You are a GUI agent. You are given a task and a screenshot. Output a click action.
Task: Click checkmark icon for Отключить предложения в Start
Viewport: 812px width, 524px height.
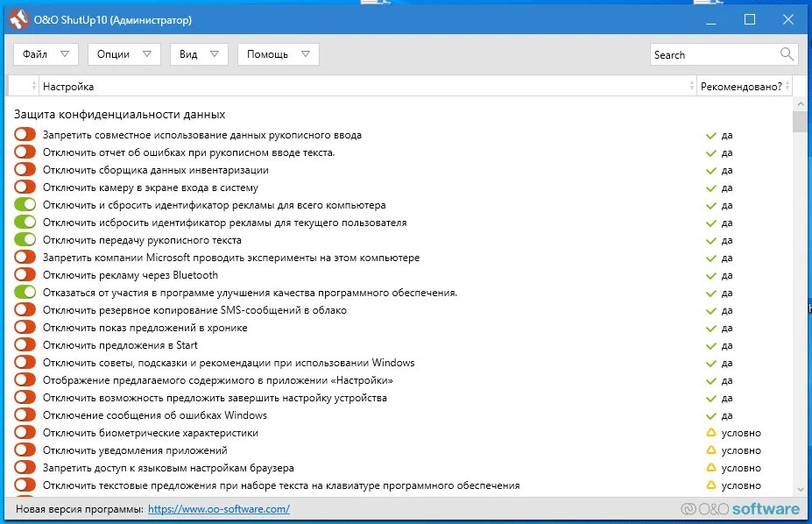point(710,345)
